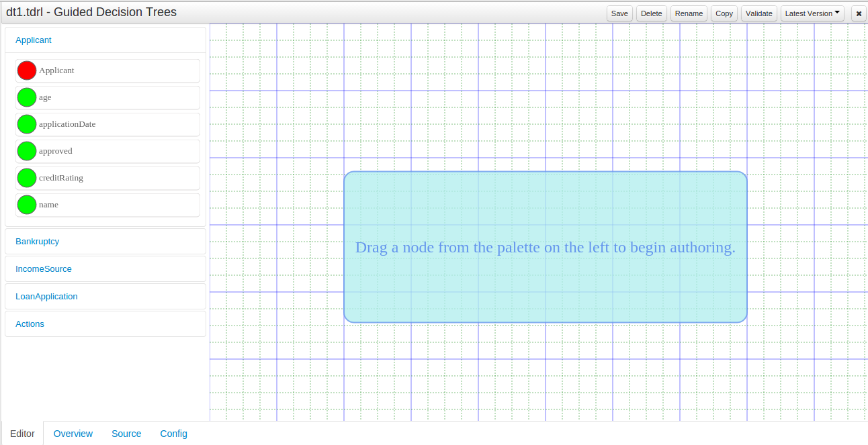Open the Actions palette section
Image resolution: width=868 pixels, height=445 pixels.
[30, 324]
